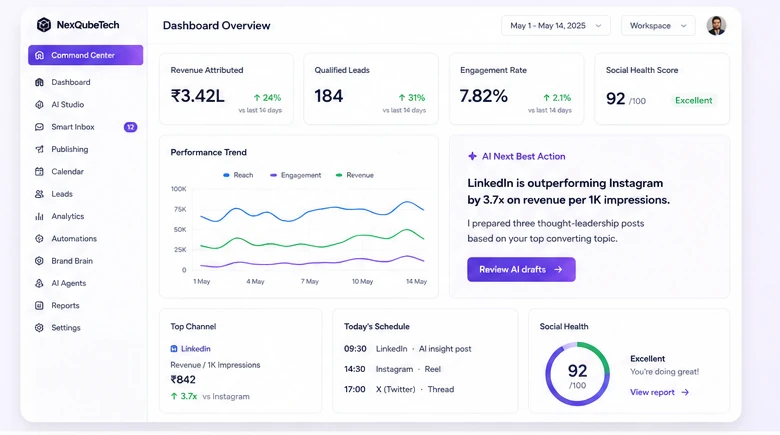This screenshot has height=435, width=780.
Task: Click the NexQubeTech cube logo icon
Action: (x=44, y=25)
